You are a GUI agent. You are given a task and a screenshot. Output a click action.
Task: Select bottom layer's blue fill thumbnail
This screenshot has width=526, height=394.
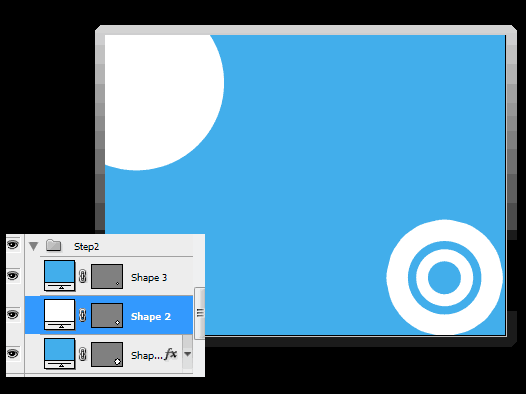coord(59,353)
